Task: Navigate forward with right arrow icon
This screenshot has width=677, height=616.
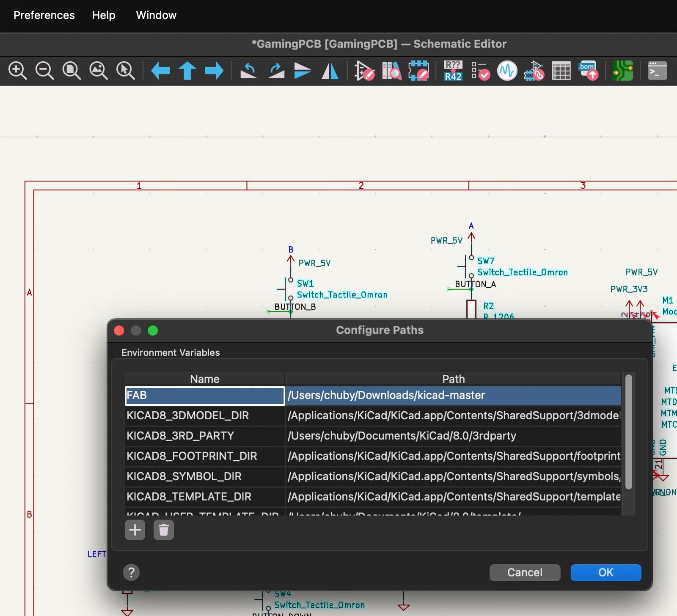Action: click(x=215, y=71)
